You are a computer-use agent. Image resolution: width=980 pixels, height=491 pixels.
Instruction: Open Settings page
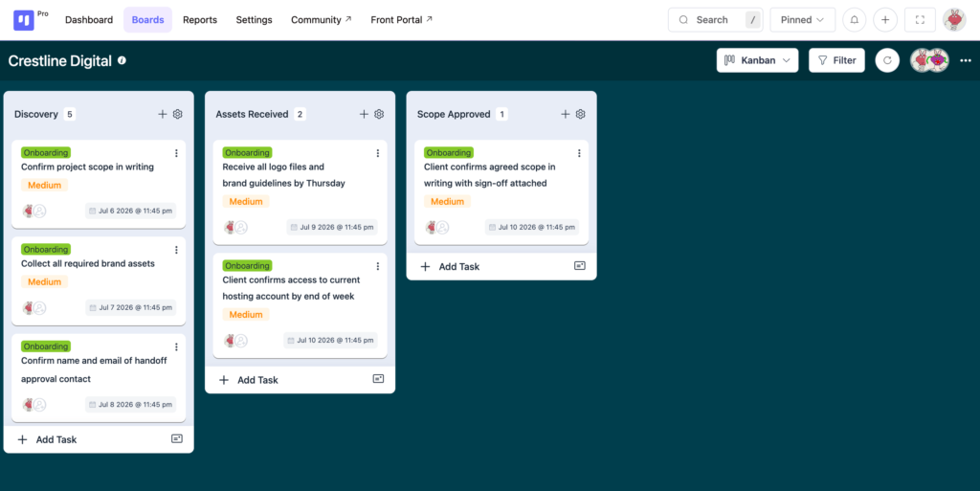(x=254, y=20)
